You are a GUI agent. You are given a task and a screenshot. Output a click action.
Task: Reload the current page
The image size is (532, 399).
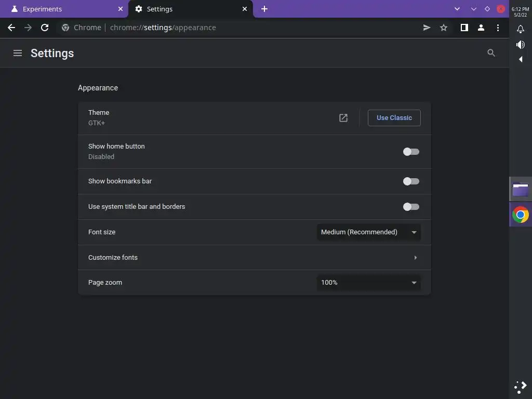[x=45, y=28]
